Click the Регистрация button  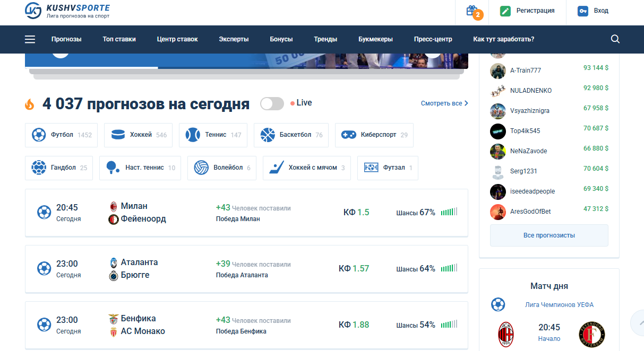click(528, 11)
